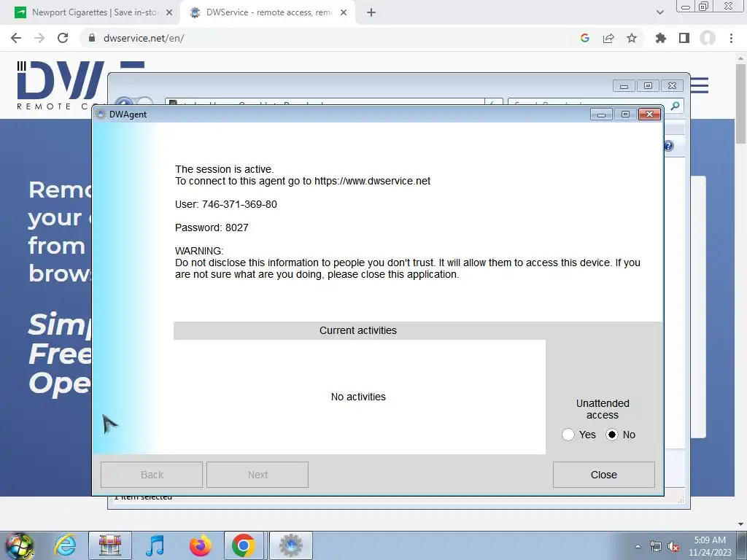Screen dimensions: 747x560
Task: Open the network tray icon
Action: click(656, 547)
